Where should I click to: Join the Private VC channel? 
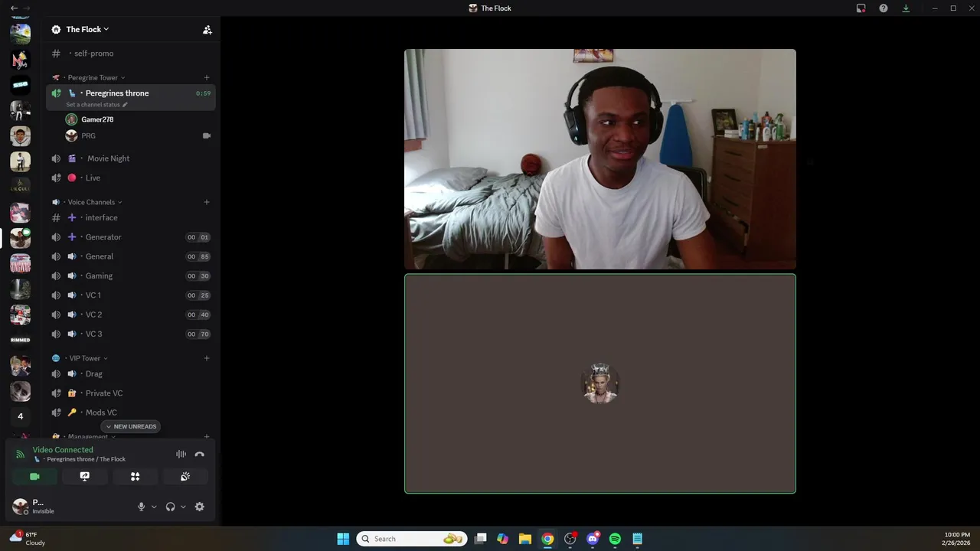(x=131, y=393)
